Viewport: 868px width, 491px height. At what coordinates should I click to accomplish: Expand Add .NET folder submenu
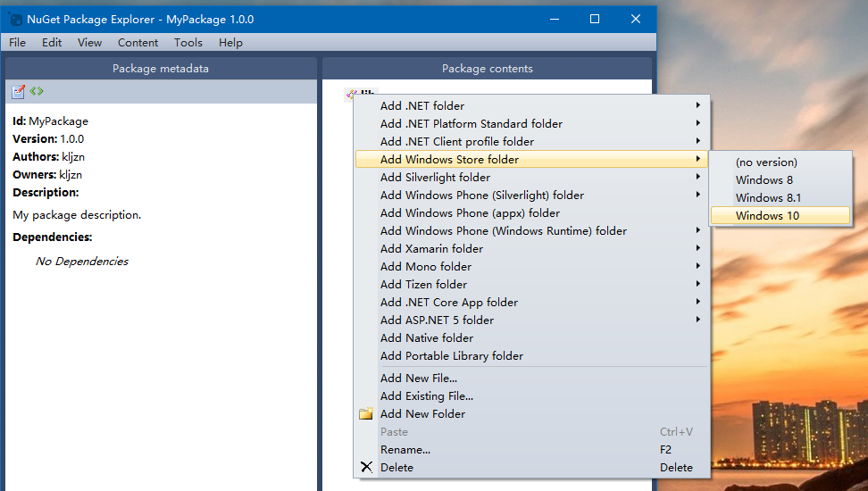[x=531, y=105]
